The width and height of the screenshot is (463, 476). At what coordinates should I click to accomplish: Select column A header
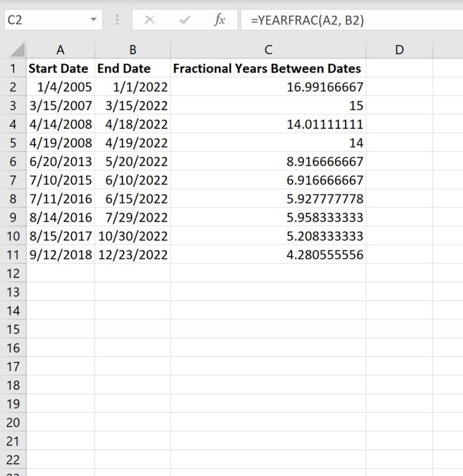pos(60,49)
